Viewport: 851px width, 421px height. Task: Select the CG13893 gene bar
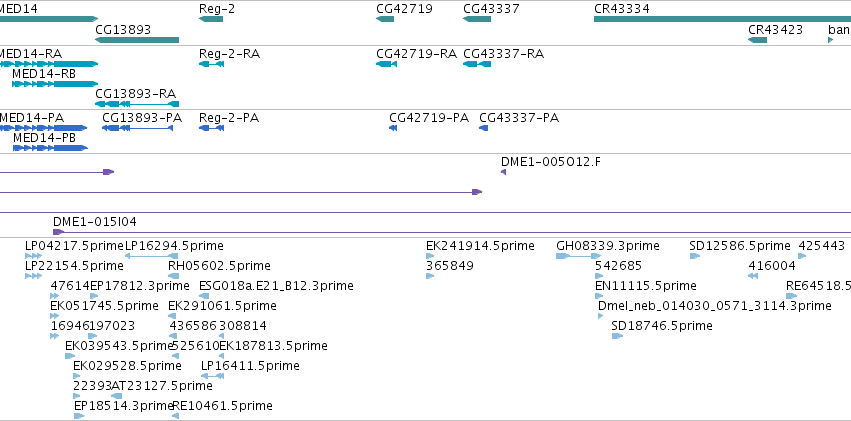point(137,40)
